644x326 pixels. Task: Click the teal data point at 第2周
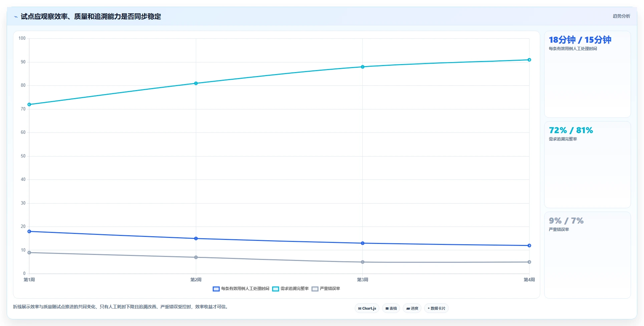(x=196, y=83)
